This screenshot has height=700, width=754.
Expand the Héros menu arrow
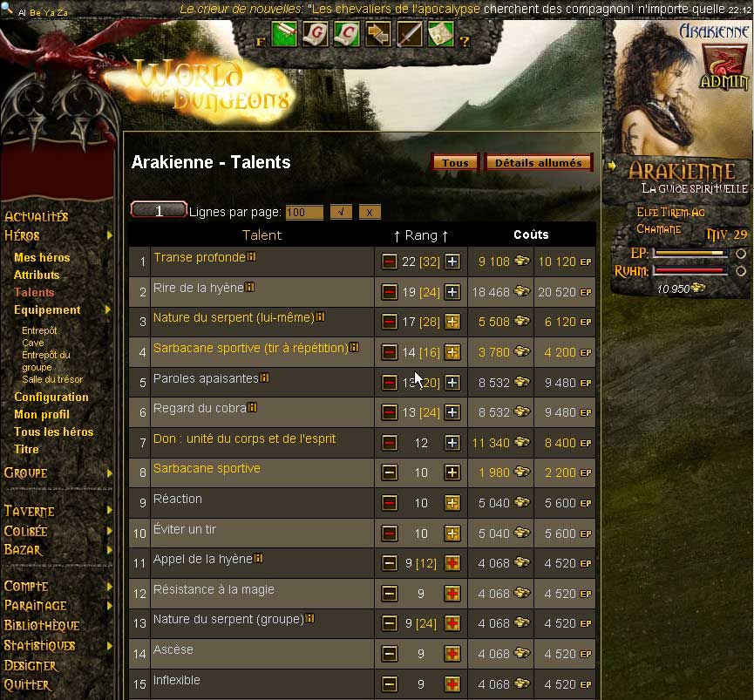pyautogui.click(x=110, y=235)
